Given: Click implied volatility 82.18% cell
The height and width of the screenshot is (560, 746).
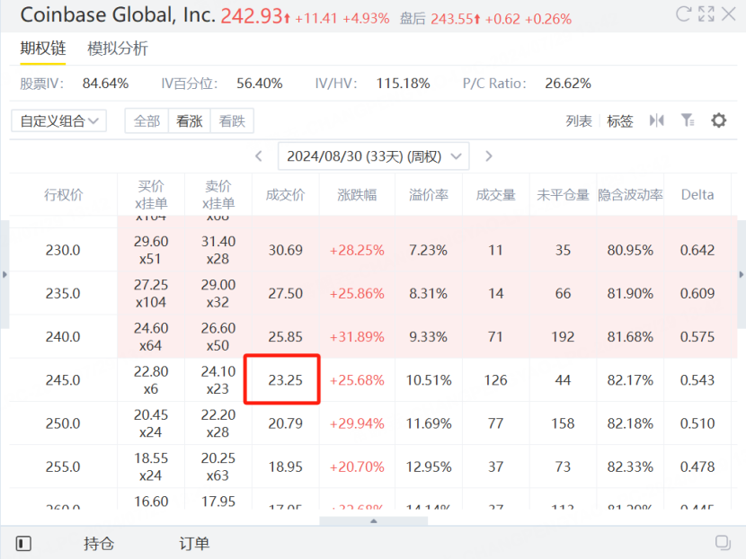Looking at the screenshot, I should tap(630, 423).
